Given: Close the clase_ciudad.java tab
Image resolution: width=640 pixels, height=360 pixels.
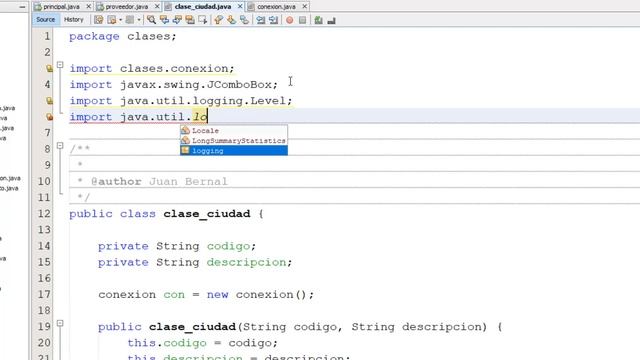Looking at the screenshot, I should pyautogui.click(x=240, y=7).
